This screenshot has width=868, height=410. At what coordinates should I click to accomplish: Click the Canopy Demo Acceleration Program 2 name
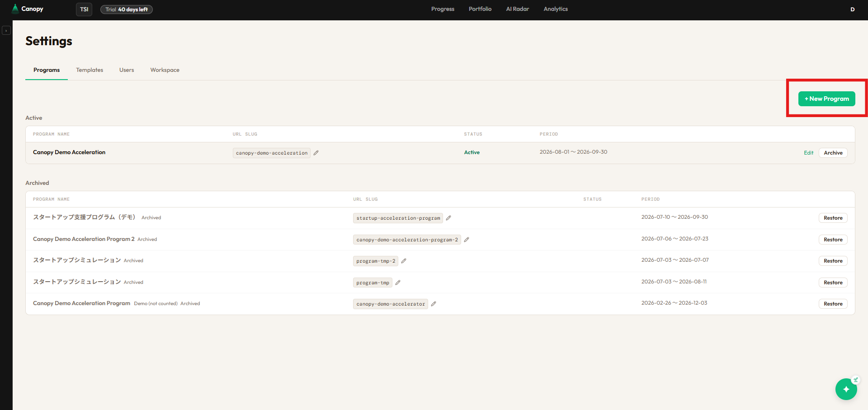click(84, 239)
